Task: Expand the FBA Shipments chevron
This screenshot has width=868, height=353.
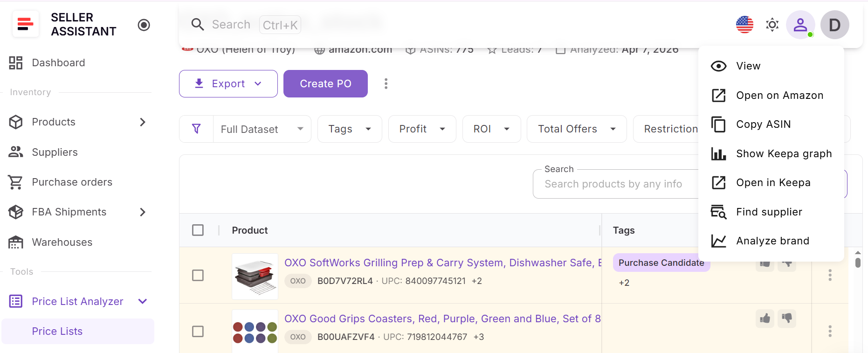Action: (x=143, y=212)
